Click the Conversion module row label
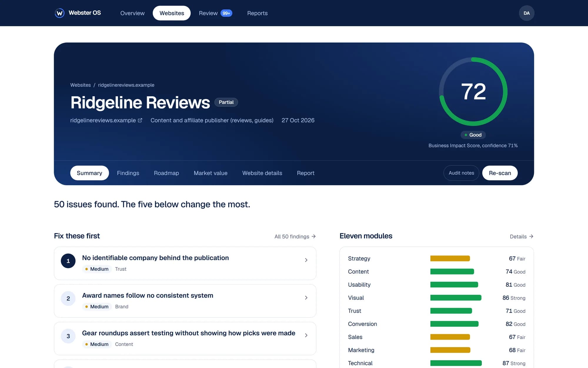This screenshot has width=588, height=368. pyautogui.click(x=363, y=324)
